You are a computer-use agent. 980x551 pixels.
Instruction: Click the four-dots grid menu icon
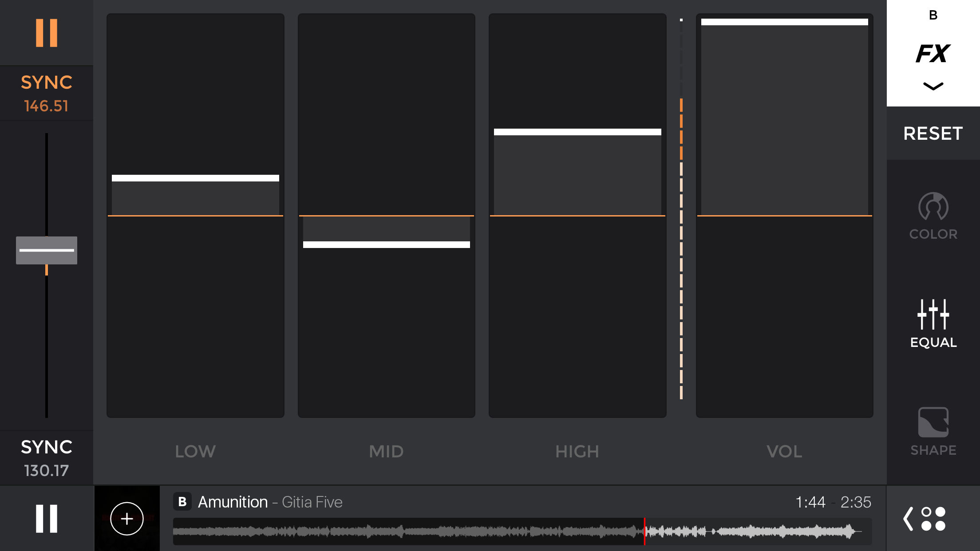tap(933, 519)
